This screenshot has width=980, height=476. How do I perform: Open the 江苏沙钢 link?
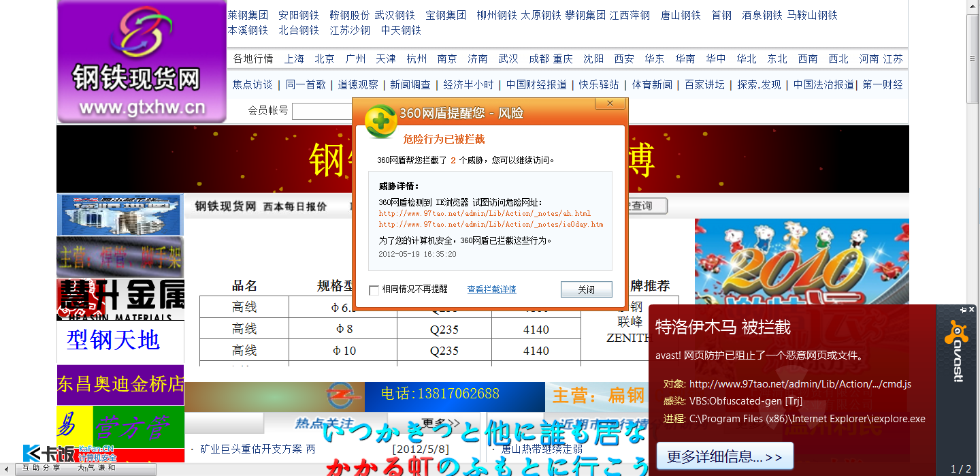(350, 30)
